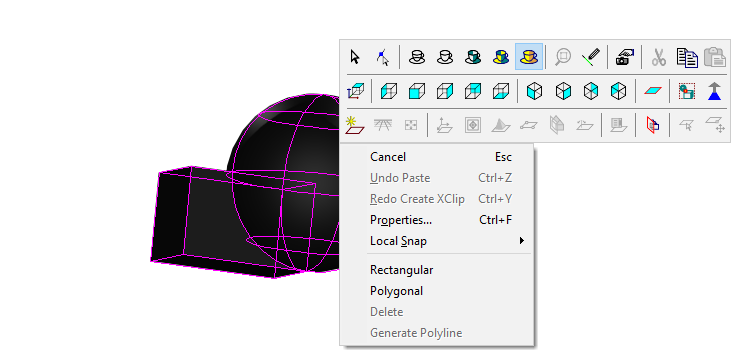
Task: Choose cube view with left face cyan
Action: [389, 91]
